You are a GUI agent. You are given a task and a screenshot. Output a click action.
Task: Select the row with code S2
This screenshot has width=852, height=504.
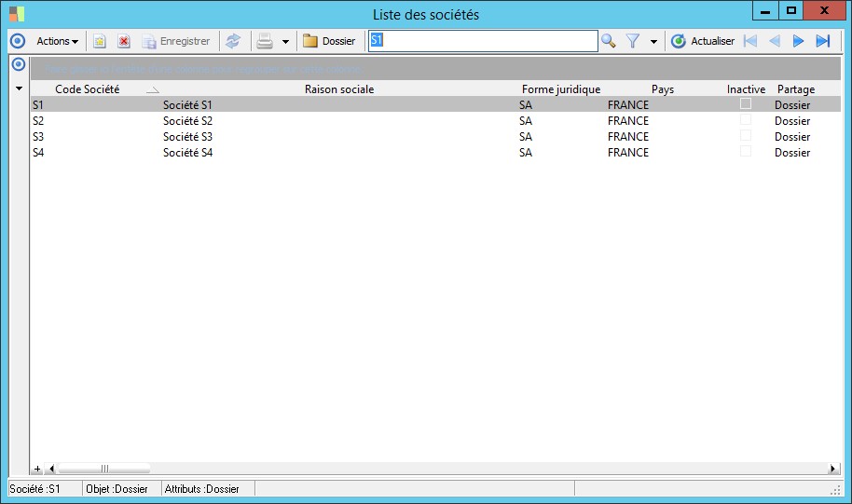click(x=435, y=120)
